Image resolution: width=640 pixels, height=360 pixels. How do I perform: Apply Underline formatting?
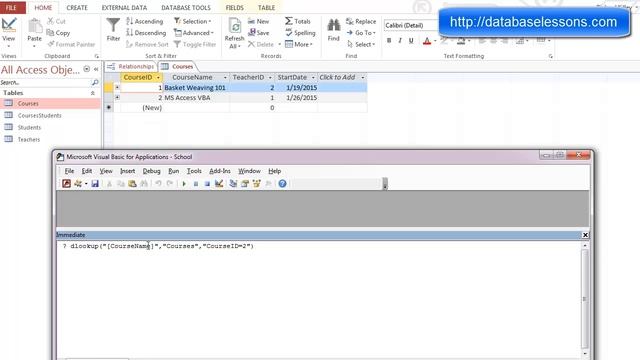point(411,40)
